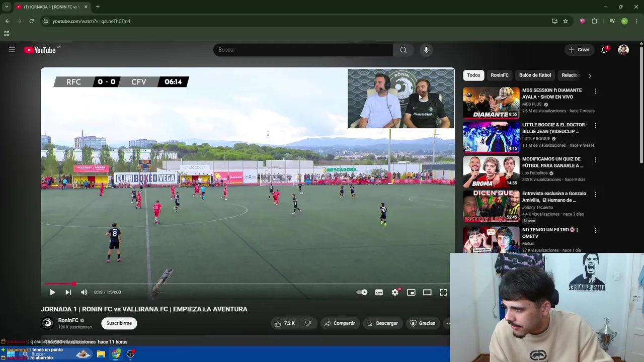644x362 pixels.
Task: Open the YouTube hamburger guide menu
Action: 12,50
